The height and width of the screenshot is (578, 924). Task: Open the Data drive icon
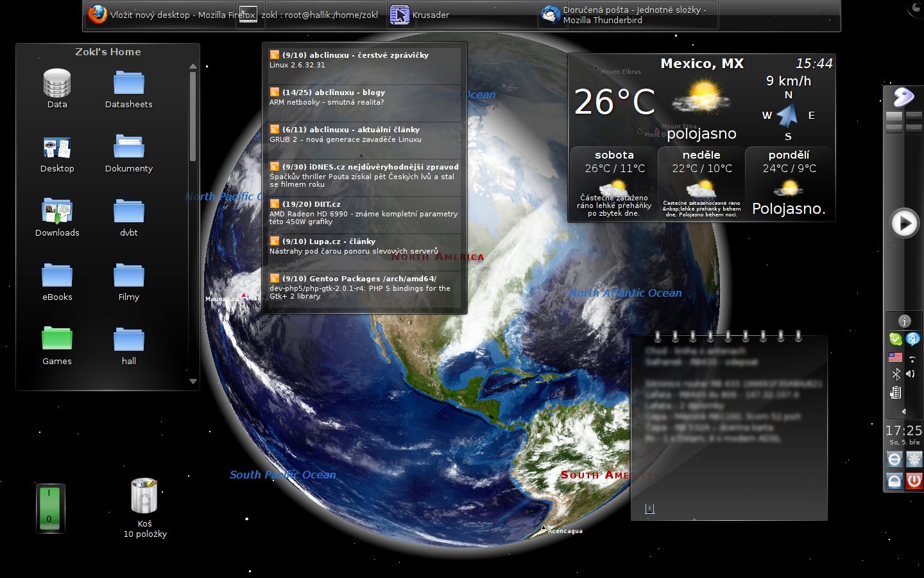[x=57, y=89]
